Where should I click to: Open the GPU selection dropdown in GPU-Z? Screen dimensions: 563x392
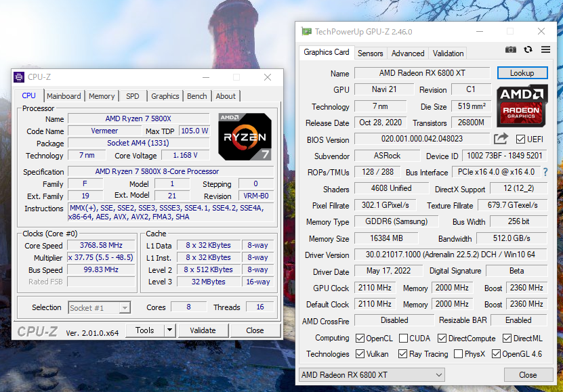pos(372,375)
